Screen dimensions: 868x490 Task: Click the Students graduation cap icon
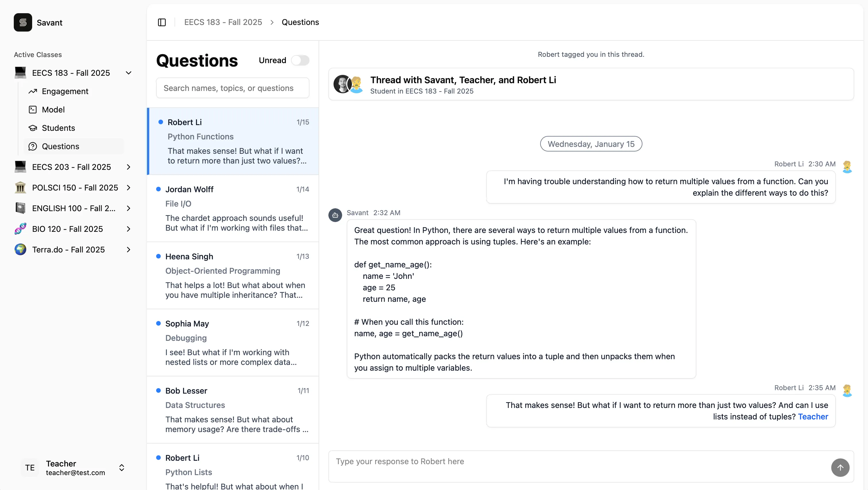click(33, 128)
